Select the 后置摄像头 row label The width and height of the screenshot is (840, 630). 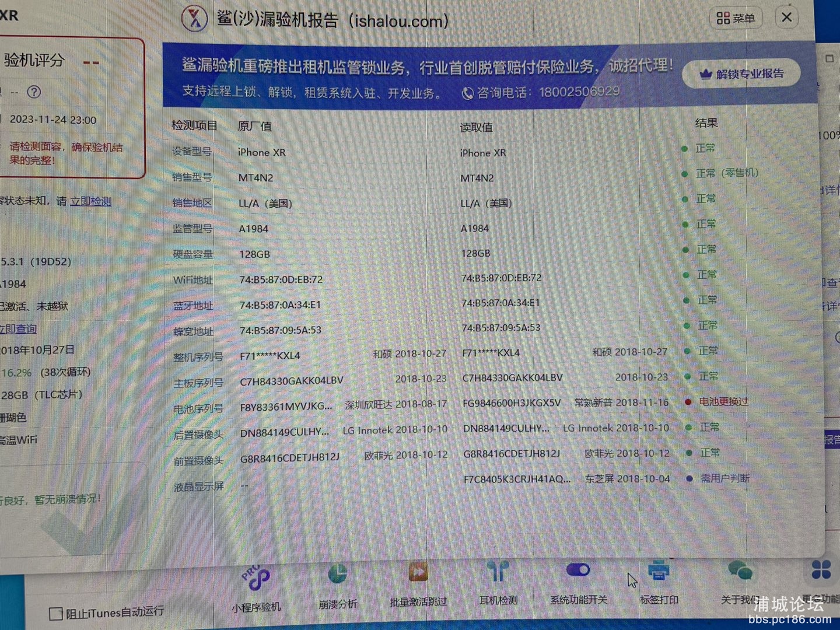coord(198,435)
